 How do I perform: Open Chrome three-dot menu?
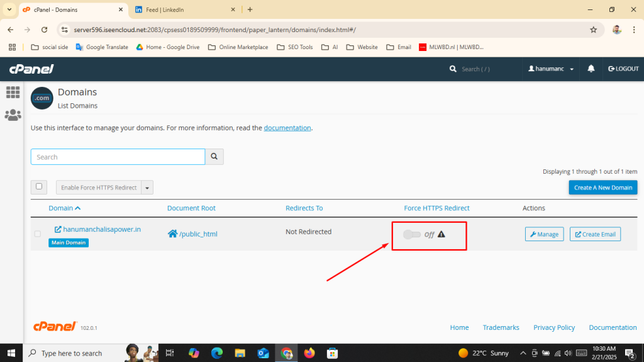[x=634, y=30]
